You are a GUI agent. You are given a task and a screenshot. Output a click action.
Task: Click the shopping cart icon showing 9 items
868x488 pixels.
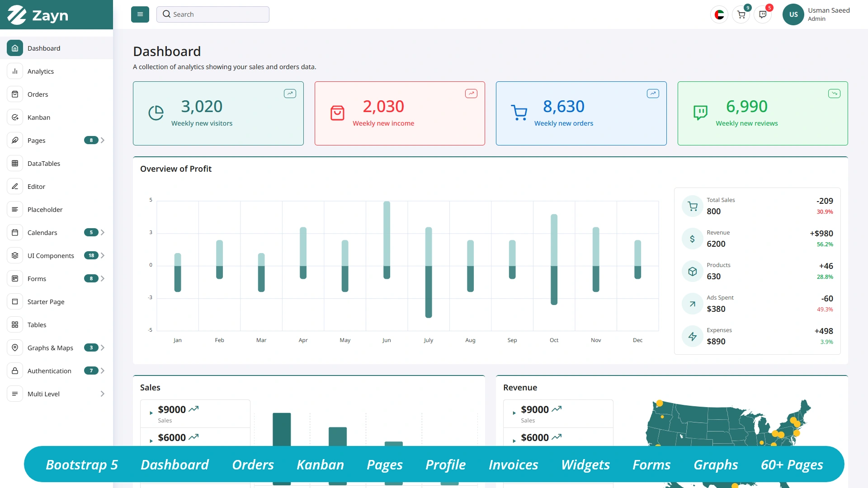point(741,14)
